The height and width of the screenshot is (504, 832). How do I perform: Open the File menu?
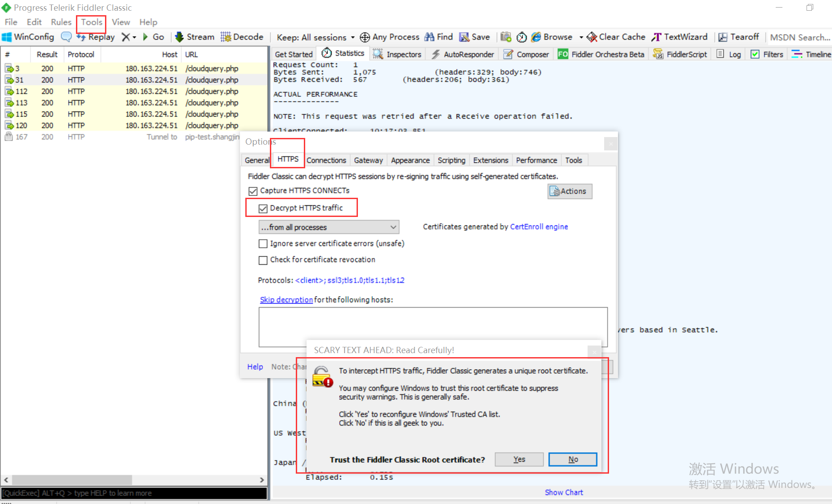tap(11, 22)
